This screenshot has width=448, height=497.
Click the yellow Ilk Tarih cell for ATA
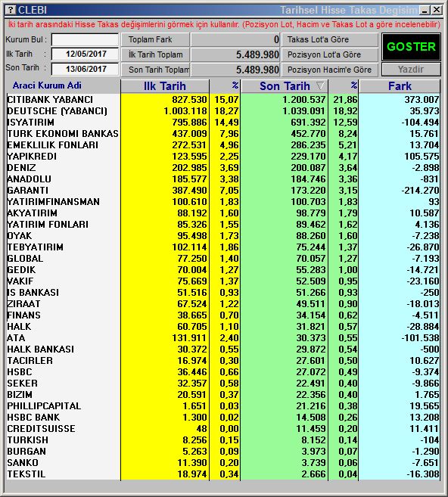pyautogui.click(x=164, y=338)
